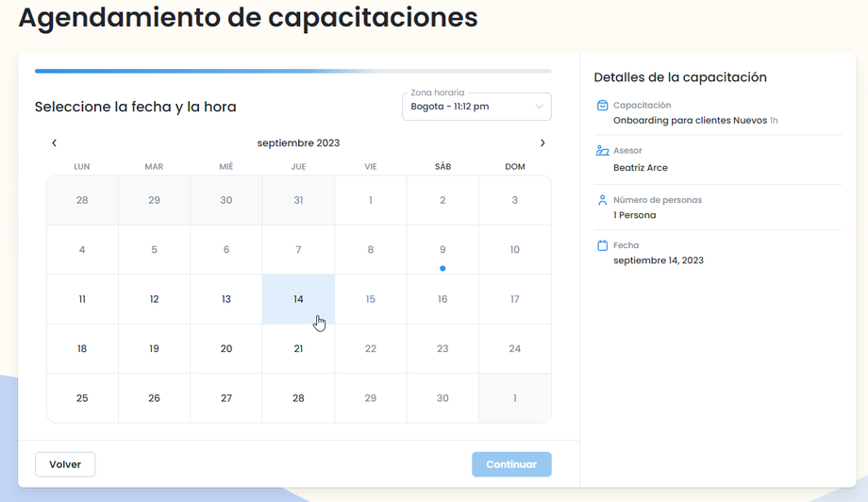This screenshot has height=502, width=868.
Task: Click the Número de personas icon
Action: point(602,200)
